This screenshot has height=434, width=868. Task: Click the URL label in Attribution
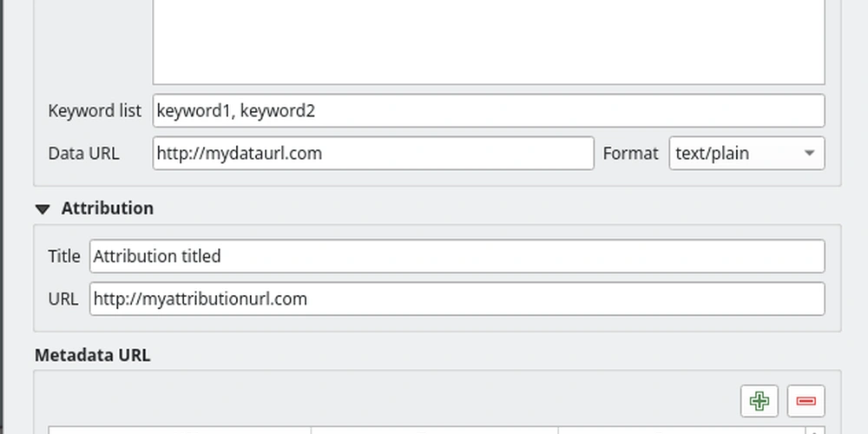63,299
